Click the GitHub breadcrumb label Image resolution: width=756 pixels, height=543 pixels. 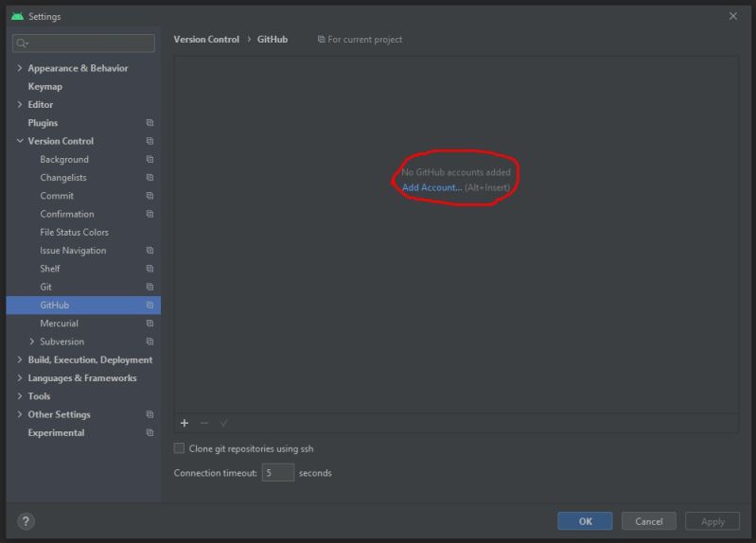coord(273,40)
